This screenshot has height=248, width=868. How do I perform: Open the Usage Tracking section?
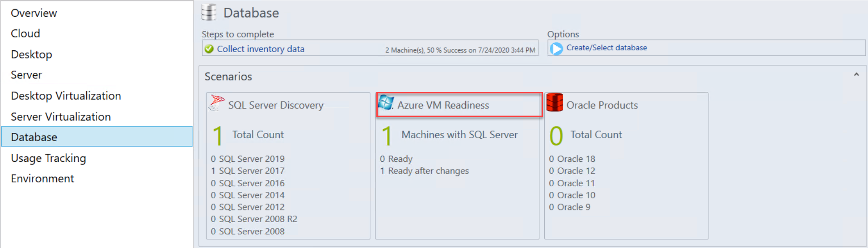(49, 158)
